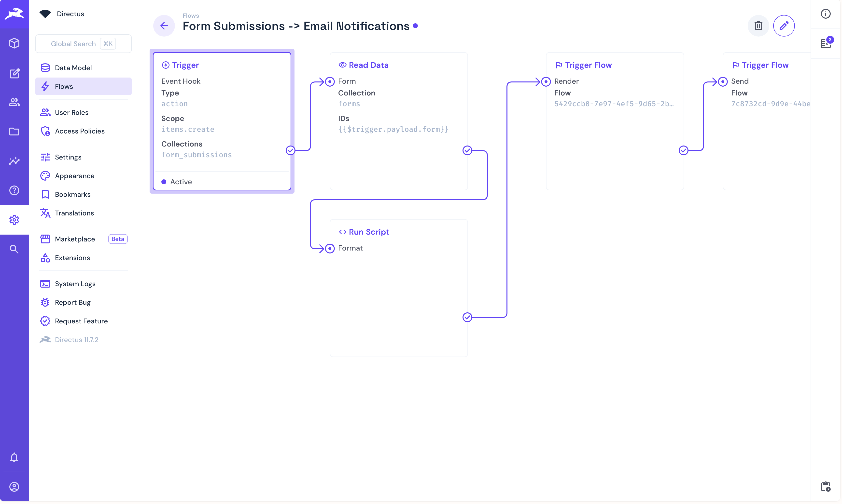Open the Help question mark icon
The width and height of the screenshot is (842, 504).
coord(14,190)
